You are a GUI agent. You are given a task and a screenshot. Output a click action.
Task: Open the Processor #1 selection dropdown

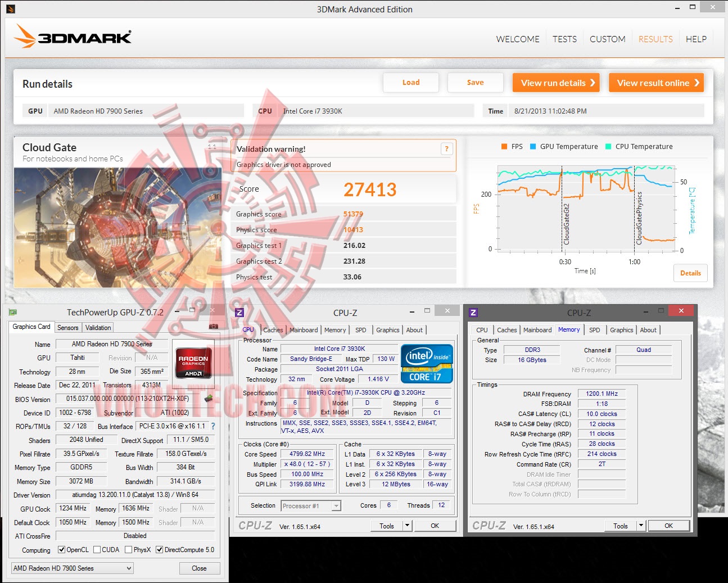311,506
